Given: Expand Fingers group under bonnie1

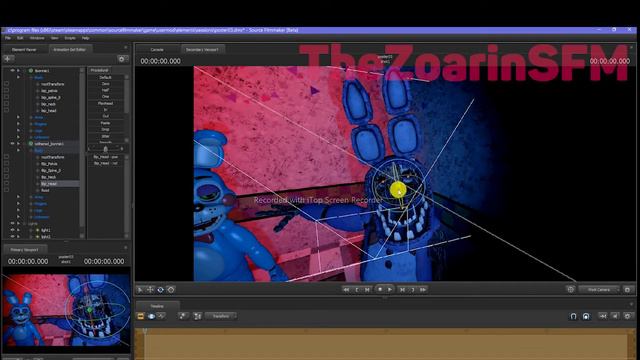Looking at the screenshot, I should click(18, 124).
